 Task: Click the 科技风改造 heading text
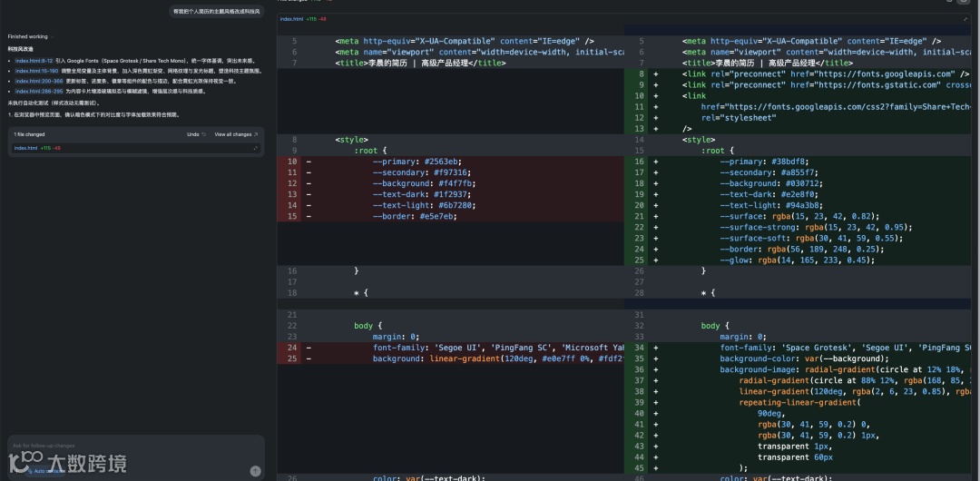pyautogui.click(x=21, y=49)
